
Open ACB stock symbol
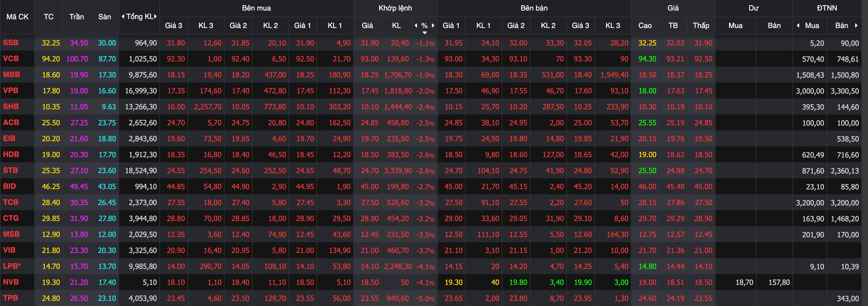(11, 123)
